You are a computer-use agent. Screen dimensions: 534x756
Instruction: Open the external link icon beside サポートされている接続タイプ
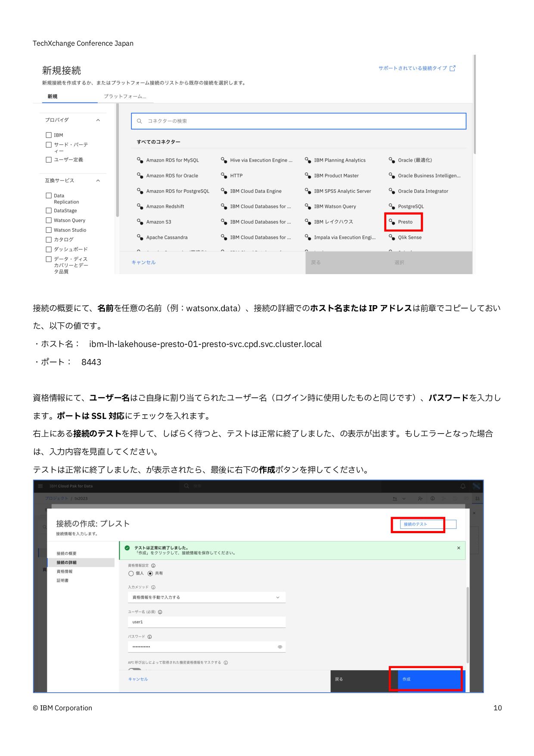pos(452,68)
